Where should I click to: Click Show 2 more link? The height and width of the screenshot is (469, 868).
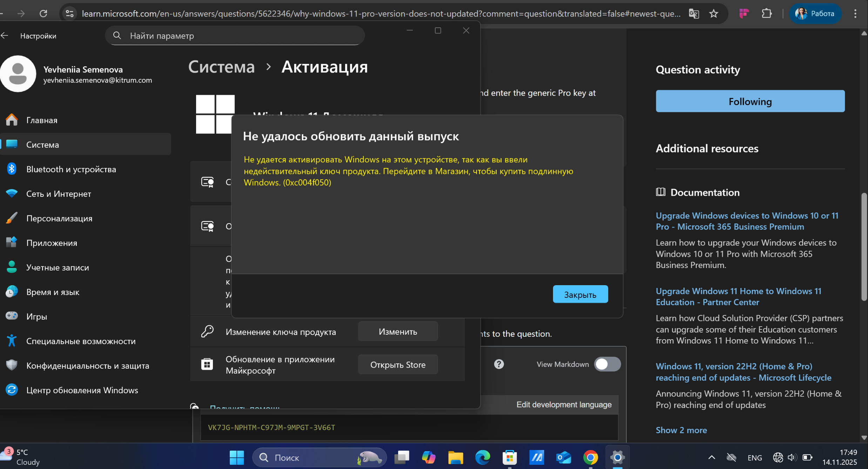click(x=681, y=430)
